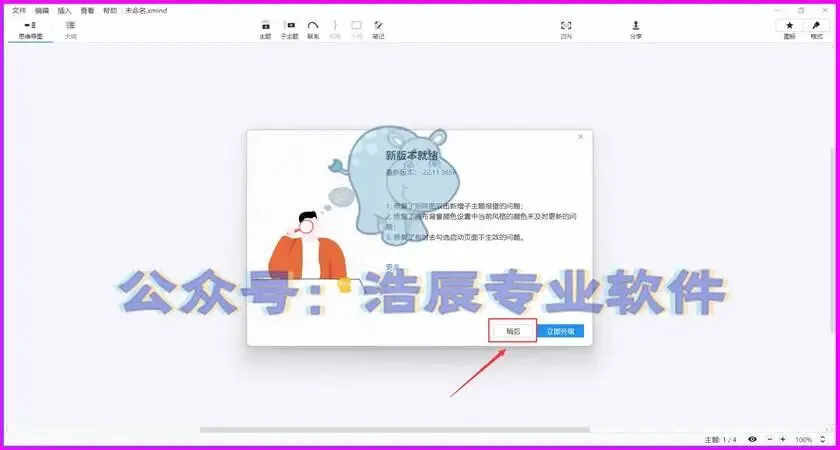Click the minus zoom out button
The width and height of the screenshot is (840, 450).
[x=770, y=439]
